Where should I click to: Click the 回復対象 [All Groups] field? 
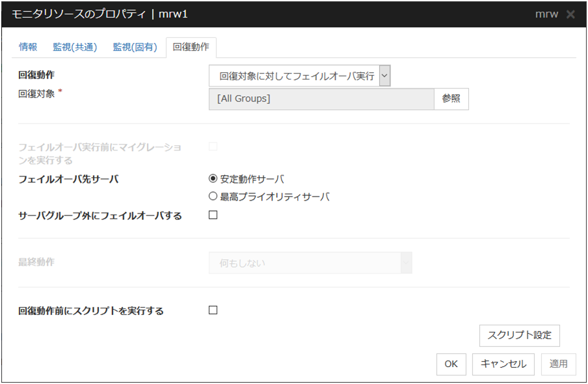coord(321,99)
